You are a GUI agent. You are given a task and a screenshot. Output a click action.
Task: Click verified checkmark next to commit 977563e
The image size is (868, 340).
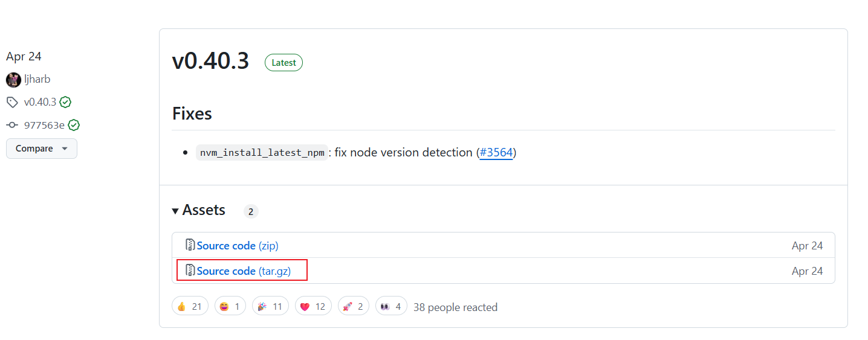[74, 125]
